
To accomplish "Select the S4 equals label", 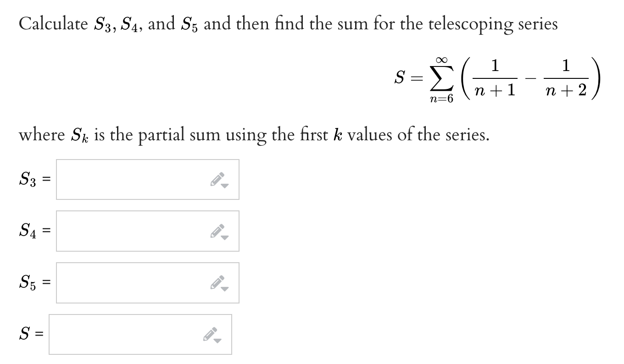I will pos(34,231).
